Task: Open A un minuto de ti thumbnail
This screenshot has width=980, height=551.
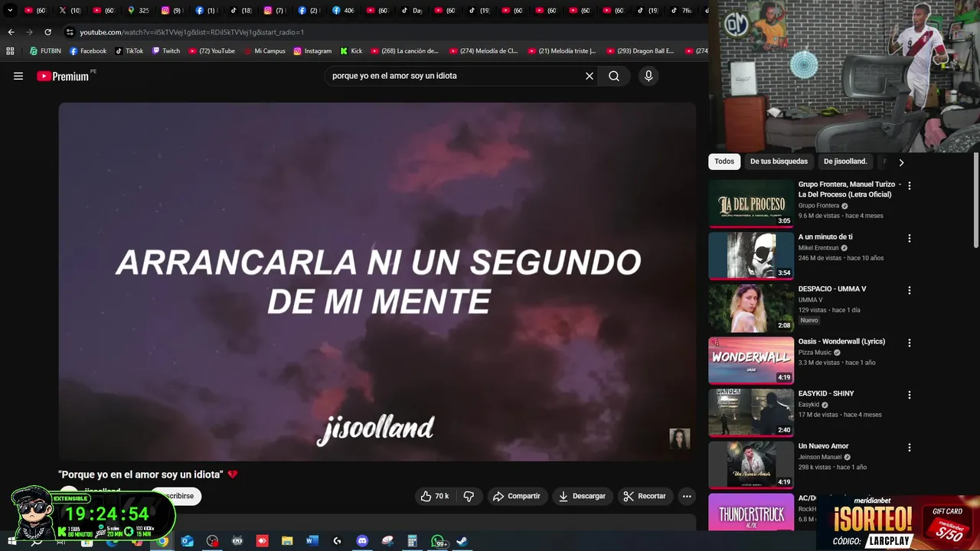Action: (x=751, y=256)
